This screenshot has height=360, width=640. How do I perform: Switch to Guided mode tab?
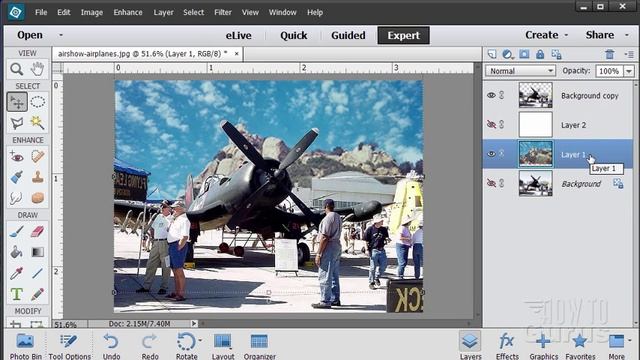[x=348, y=36]
